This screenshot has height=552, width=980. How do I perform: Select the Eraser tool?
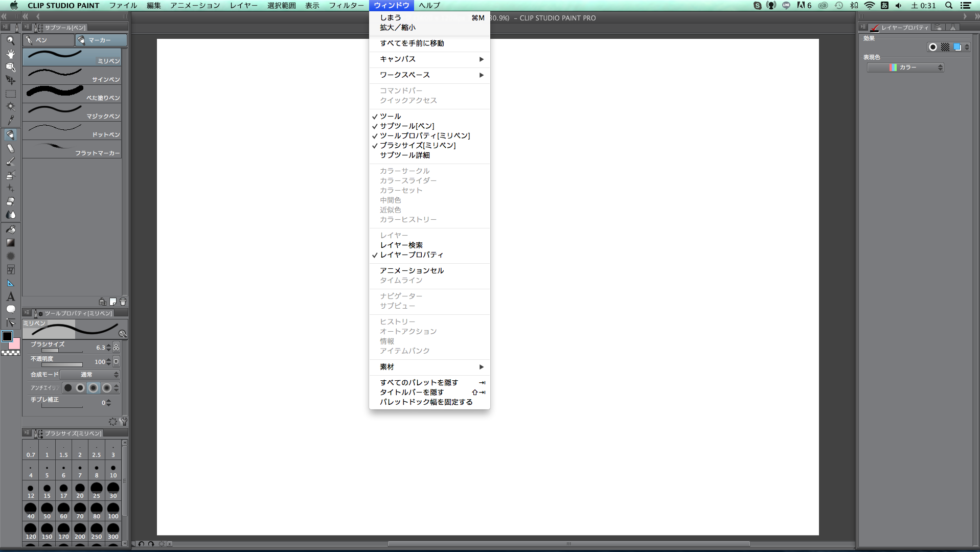[x=10, y=201]
